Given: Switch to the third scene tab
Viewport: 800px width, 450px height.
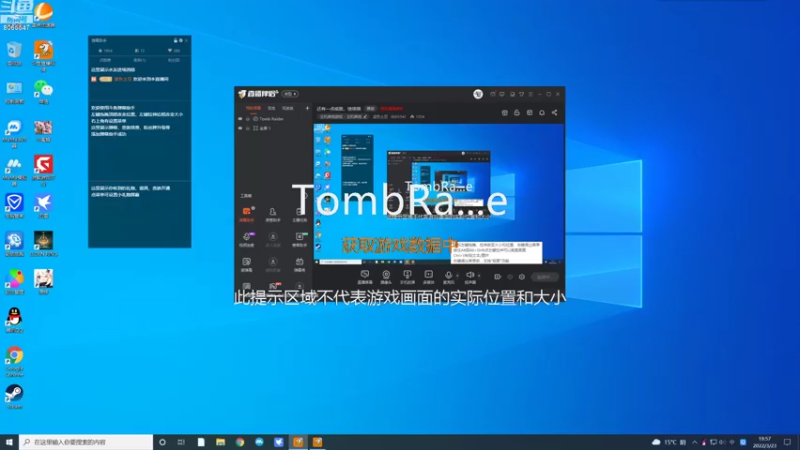Looking at the screenshot, I should 288,108.
